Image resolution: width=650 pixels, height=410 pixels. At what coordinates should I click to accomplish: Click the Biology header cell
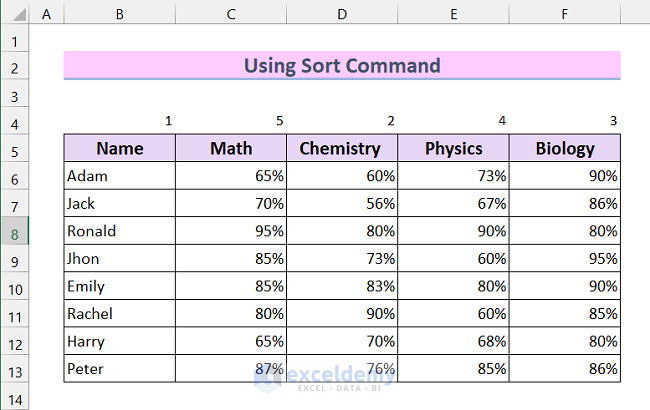(565, 149)
